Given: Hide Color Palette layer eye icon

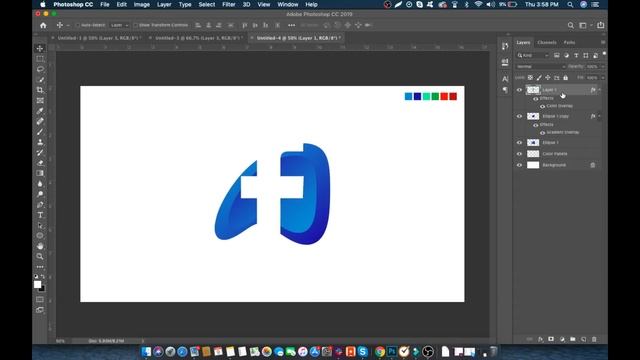Looking at the screenshot, I should point(519,154).
